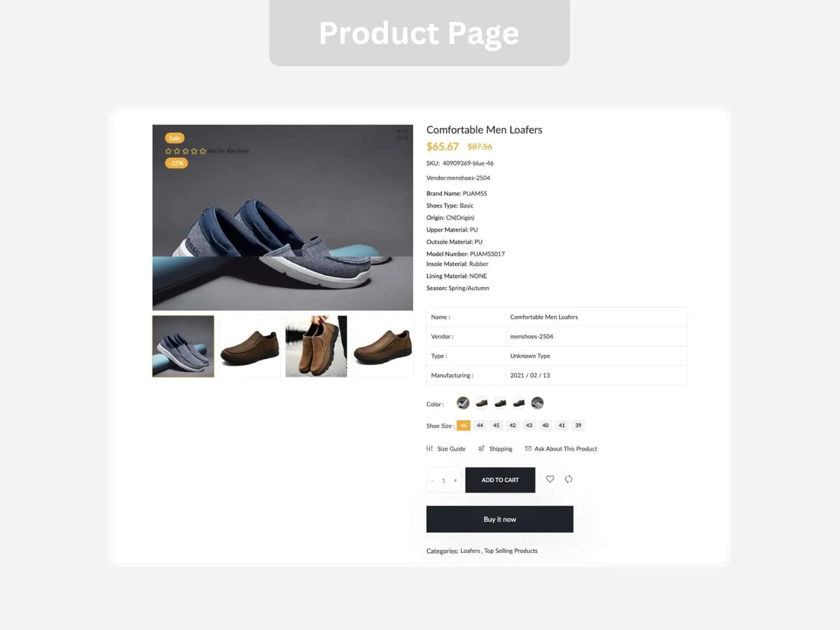
Task: Select shoe size 44
Action: click(x=480, y=425)
